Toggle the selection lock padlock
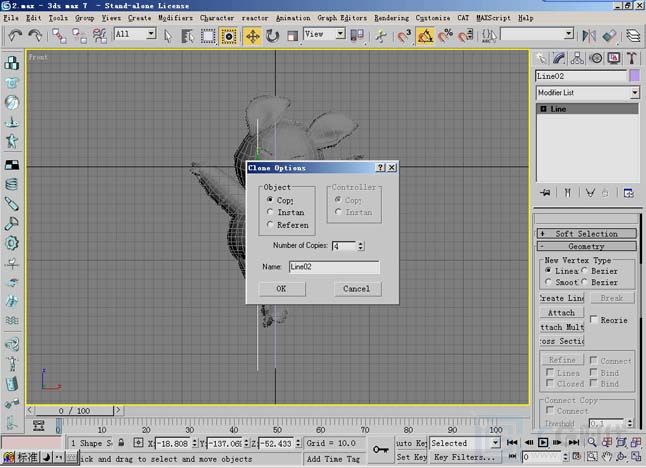Screen dimensions: 646x468 121,442
